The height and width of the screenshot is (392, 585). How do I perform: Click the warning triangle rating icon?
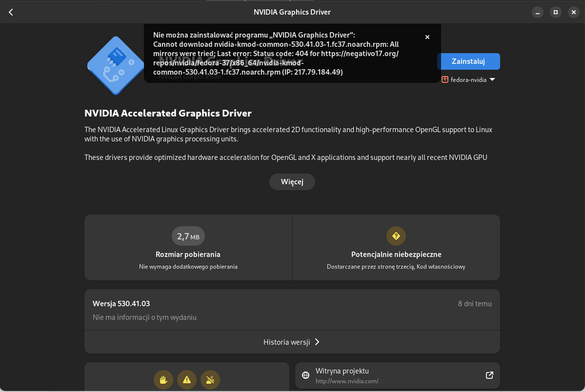click(187, 380)
